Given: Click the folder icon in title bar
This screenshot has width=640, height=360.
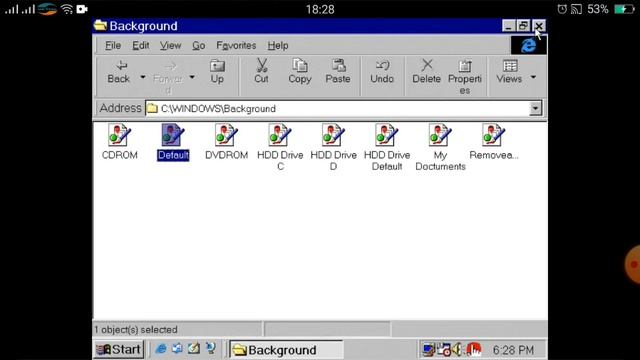Looking at the screenshot, I should (x=100, y=26).
